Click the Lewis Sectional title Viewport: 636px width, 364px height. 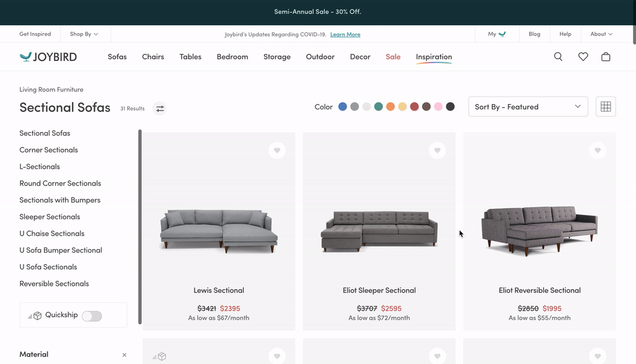(x=219, y=290)
